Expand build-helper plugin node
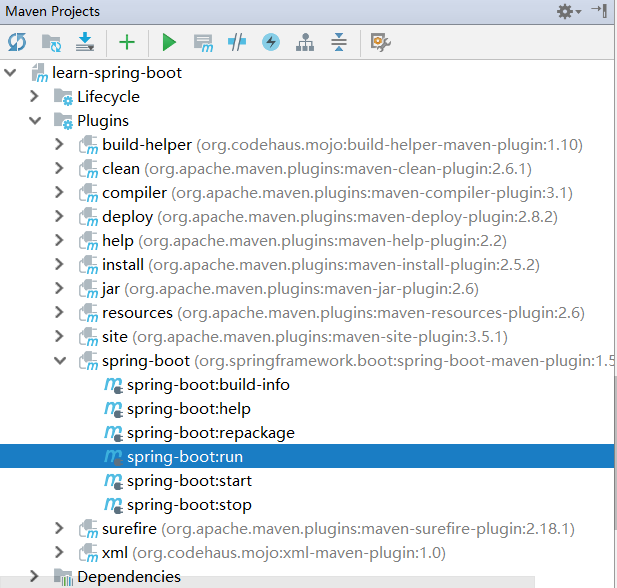617x588 pixels. click(59, 144)
